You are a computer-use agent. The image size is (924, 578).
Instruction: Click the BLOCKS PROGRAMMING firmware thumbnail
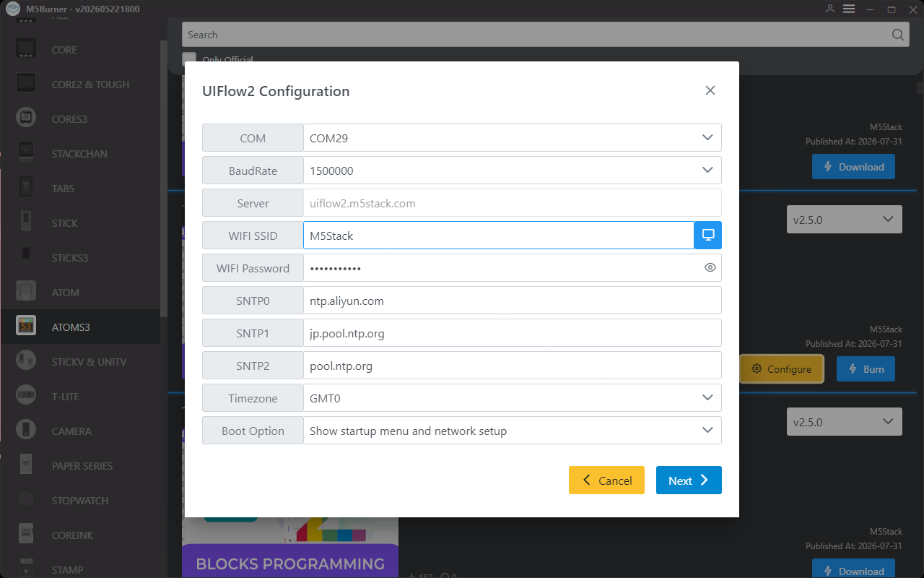point(290,548)
